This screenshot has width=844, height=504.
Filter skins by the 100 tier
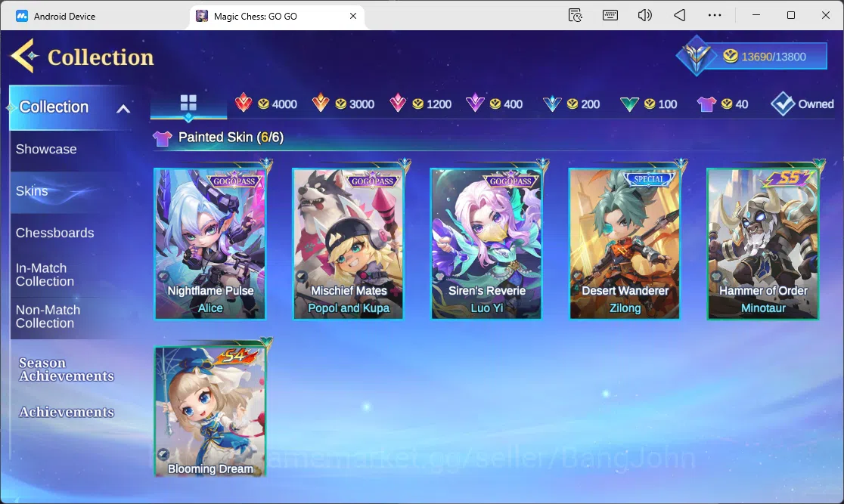pyautogui.click(x=649, y=104)
